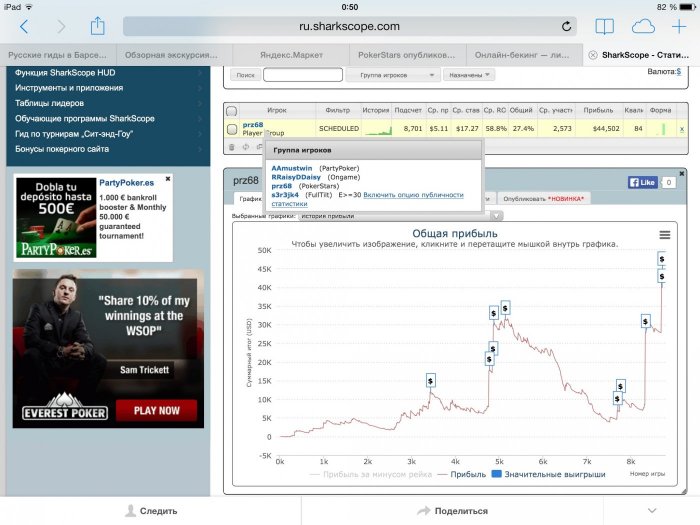This screenshot has height=525, width=700.
Task: Switch to Яндекс.Маркет tab
Action: pos(291,55)
